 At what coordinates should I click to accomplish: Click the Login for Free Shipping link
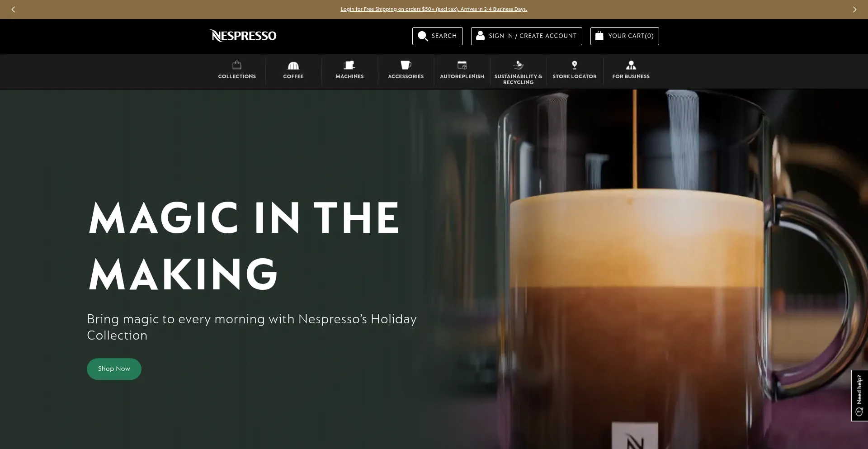(434, 9)
